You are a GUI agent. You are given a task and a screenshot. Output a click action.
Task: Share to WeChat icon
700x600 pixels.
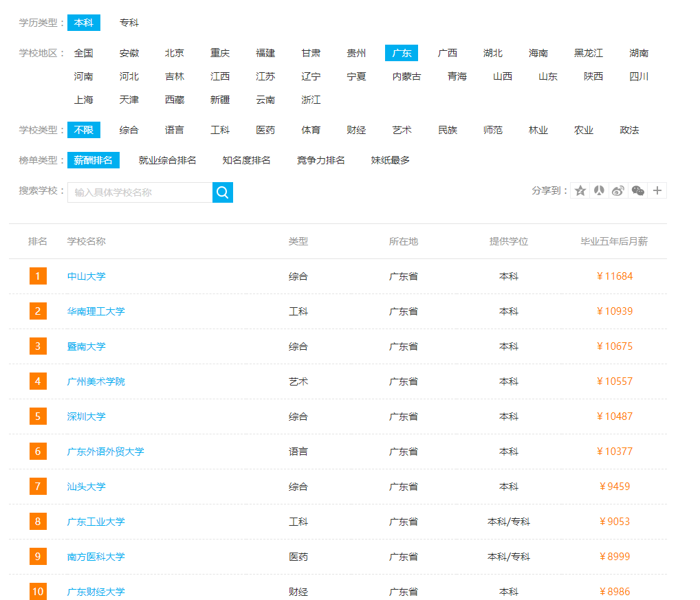pyautogui.click(x=637, y=190)
